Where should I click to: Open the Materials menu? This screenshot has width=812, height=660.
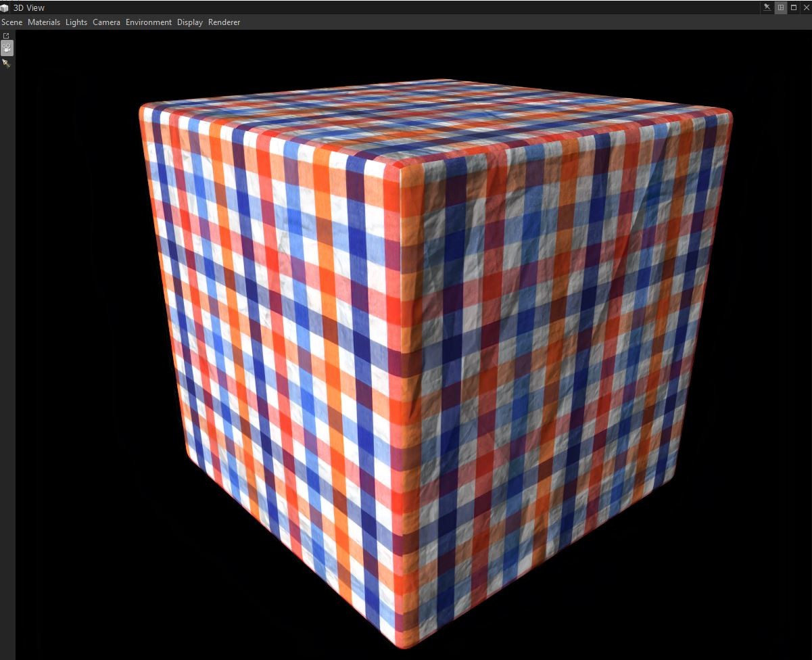[43, 22]
